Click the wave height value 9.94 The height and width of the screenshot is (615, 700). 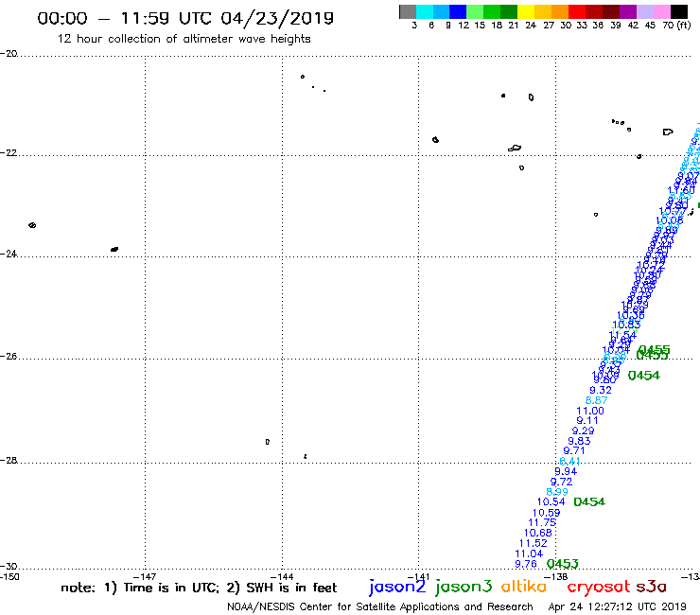(x=566, y=471)
